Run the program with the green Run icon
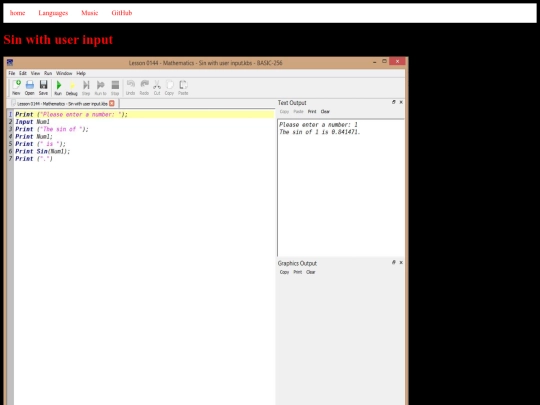This screenshot has height=405, width=540. coord(58,88)
